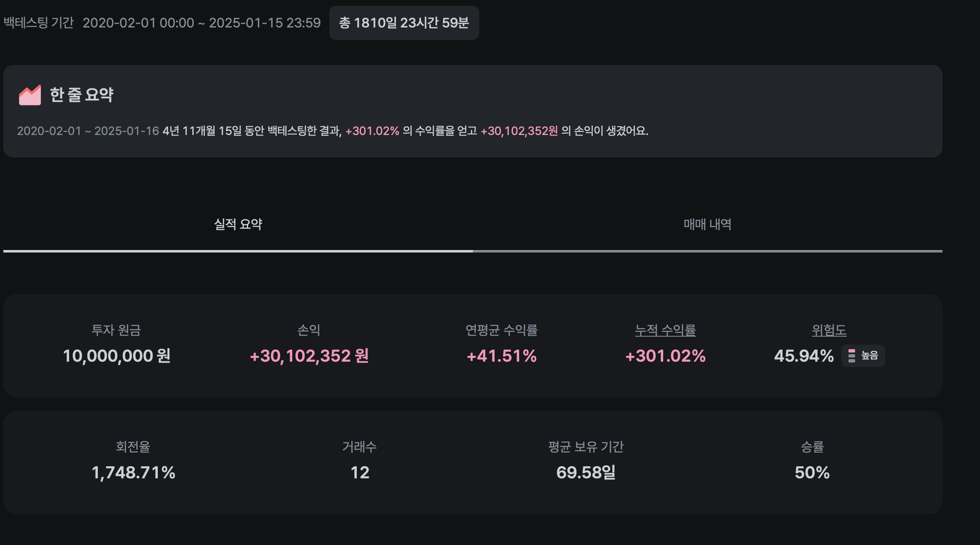Switch to the 실적 요약 tab
The width and height of the screenshot is (980, 545).
(x=238, y=225)
